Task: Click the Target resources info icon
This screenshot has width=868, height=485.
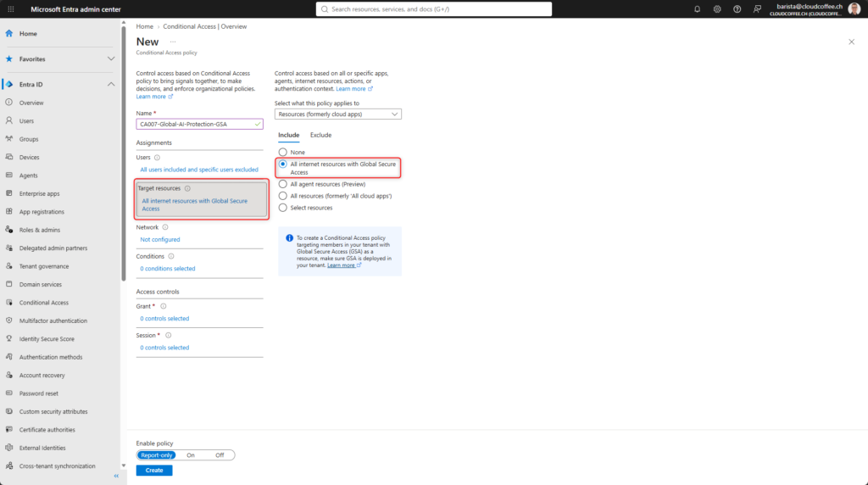Action: pyautogui.click(x=187, y=188)
